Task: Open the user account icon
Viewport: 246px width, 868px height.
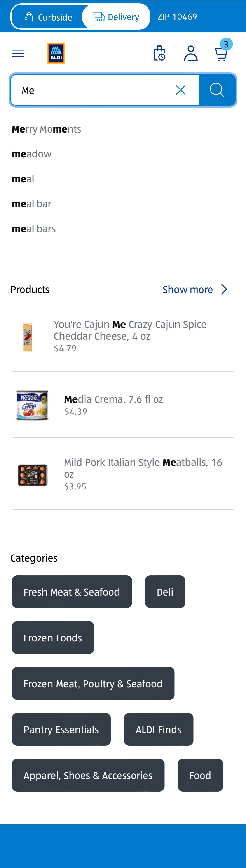Action: [191, 53]
